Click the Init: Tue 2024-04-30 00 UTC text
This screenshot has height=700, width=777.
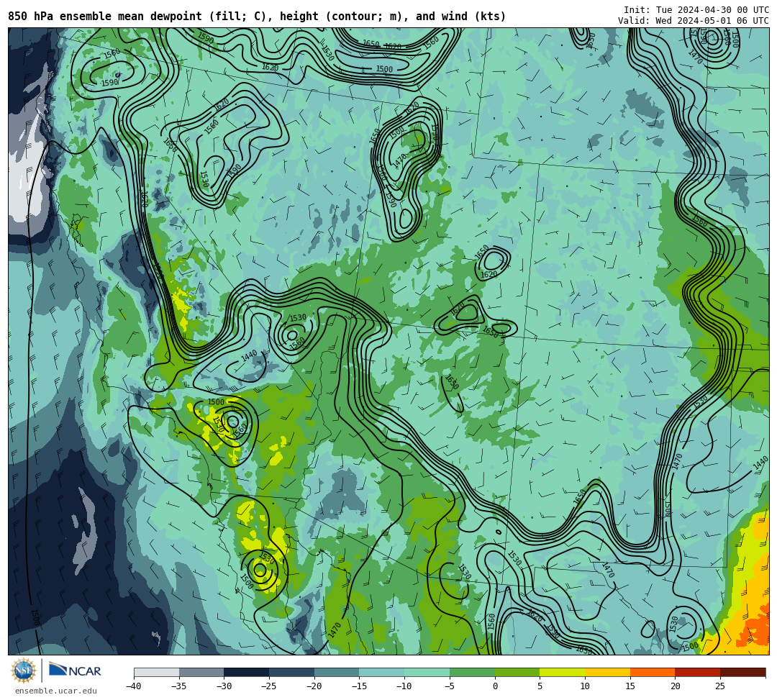coord(696,10)
